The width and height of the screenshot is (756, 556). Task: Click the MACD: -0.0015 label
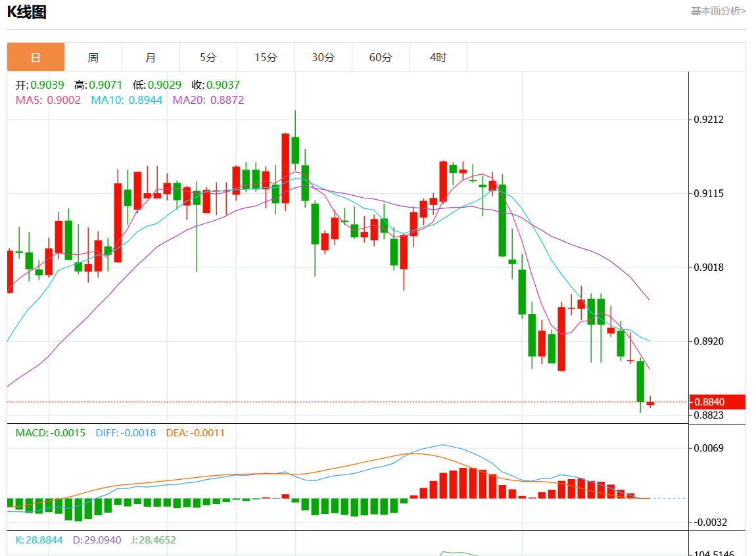point(51,433)
